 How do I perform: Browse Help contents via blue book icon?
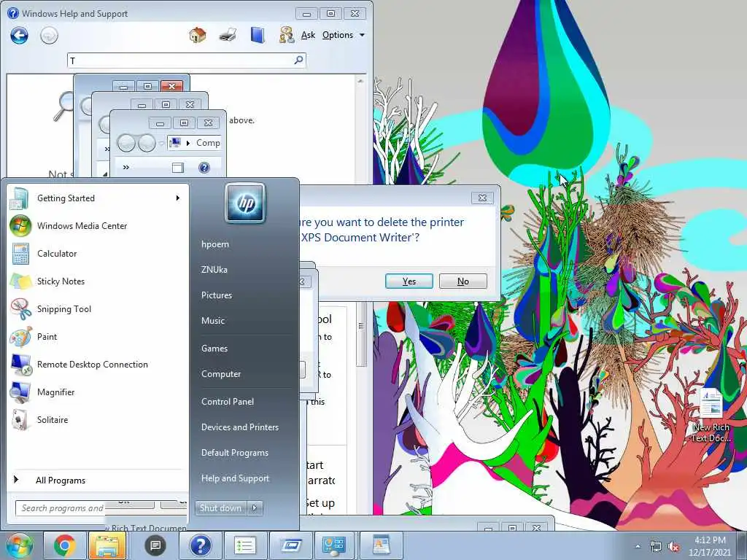(x=258, y=35)
